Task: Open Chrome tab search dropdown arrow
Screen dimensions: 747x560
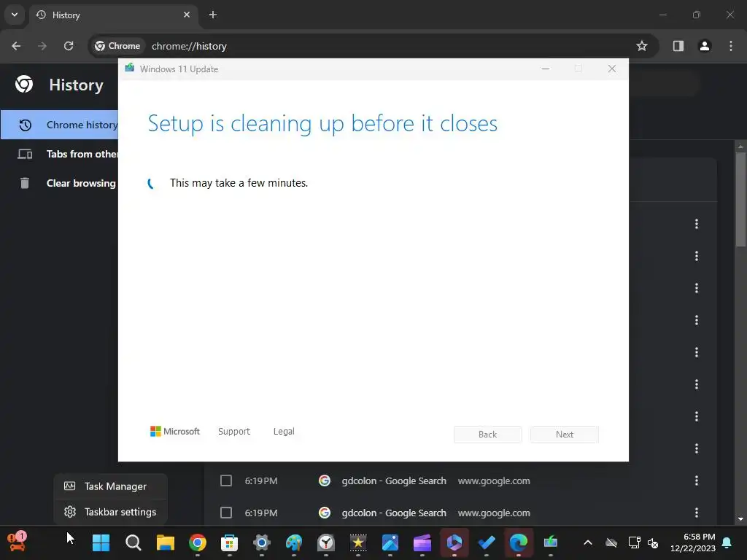Action: coord(15,15)
